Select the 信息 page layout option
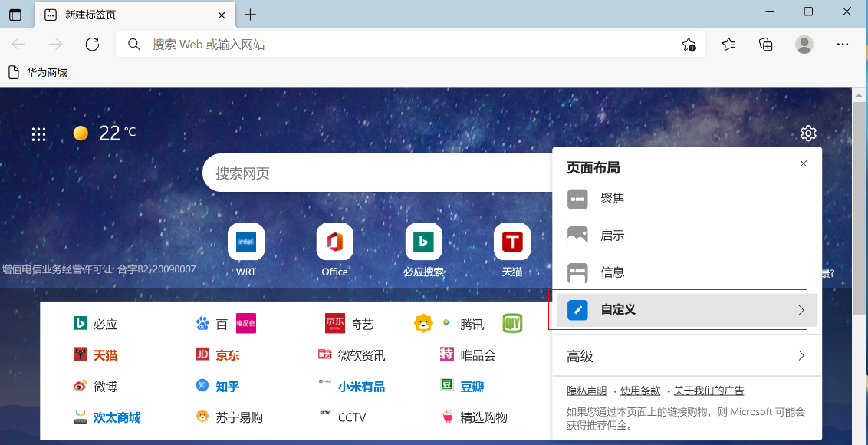868x445 pixels. click(x=612, y=272)
